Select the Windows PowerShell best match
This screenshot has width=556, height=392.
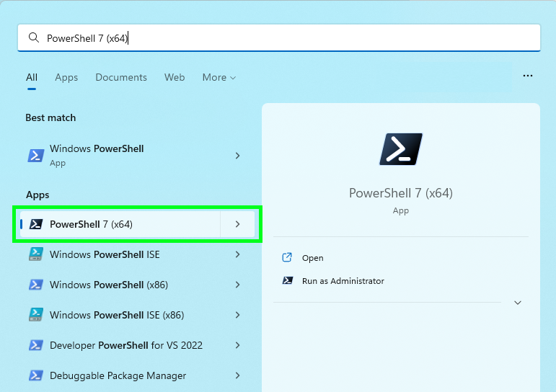137,156
